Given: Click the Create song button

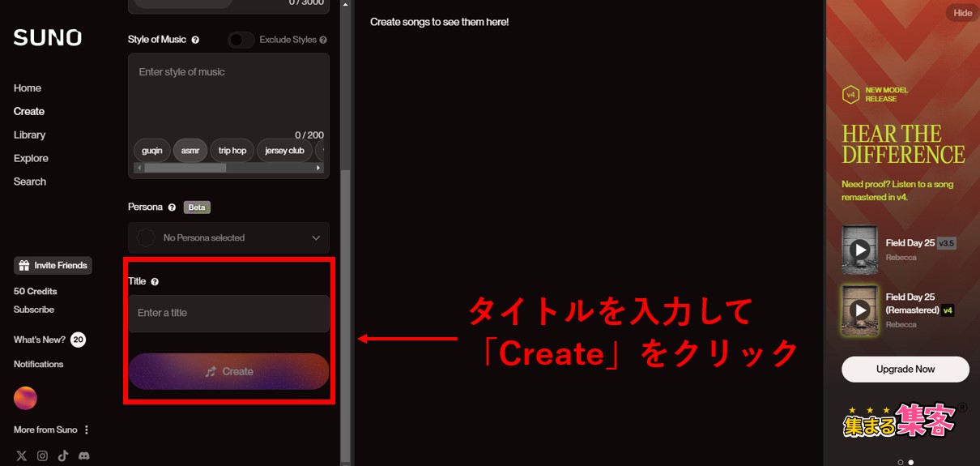Looking at the screenshot, I should [228, 371].
